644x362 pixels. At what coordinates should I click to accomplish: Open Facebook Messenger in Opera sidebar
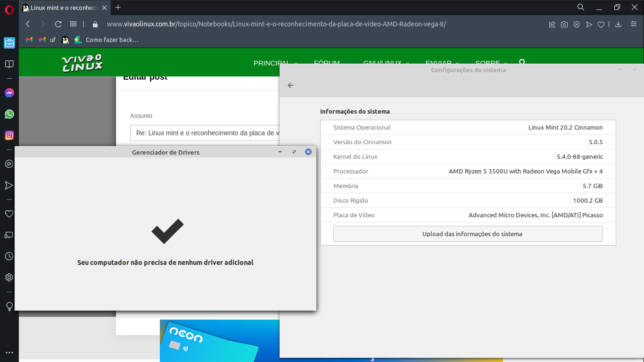(x=9, y=93)
